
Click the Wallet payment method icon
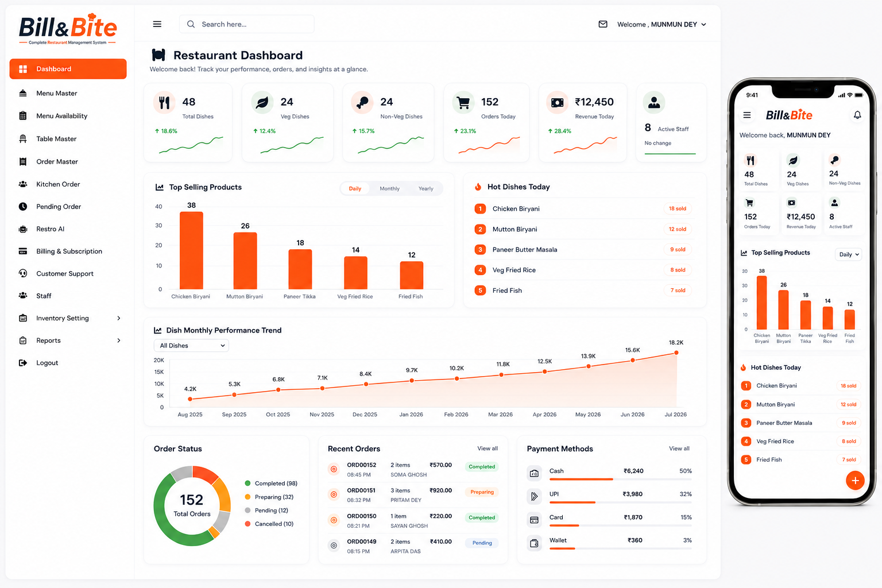(x=534, y=543)
